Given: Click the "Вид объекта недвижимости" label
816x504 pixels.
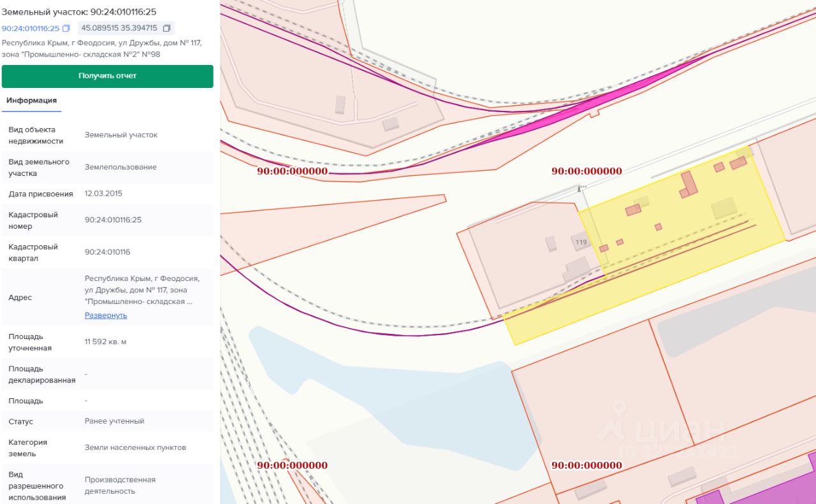Looking at the screenshot, I should [x=36, y=135].
